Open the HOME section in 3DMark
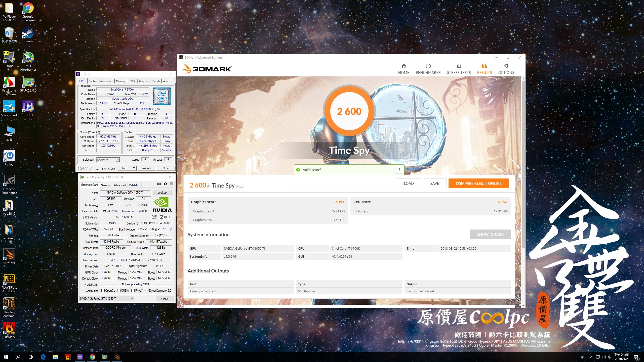 click(x=404, y=69)
